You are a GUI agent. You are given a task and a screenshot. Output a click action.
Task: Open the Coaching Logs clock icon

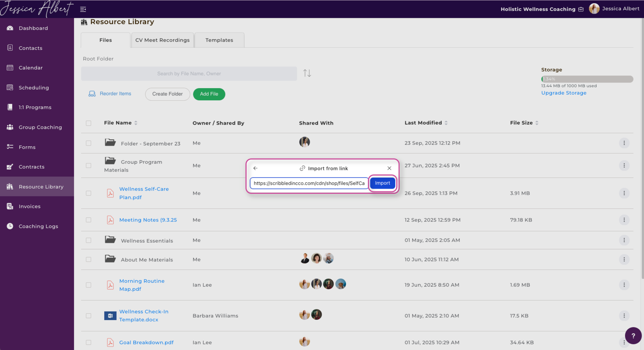10,226
